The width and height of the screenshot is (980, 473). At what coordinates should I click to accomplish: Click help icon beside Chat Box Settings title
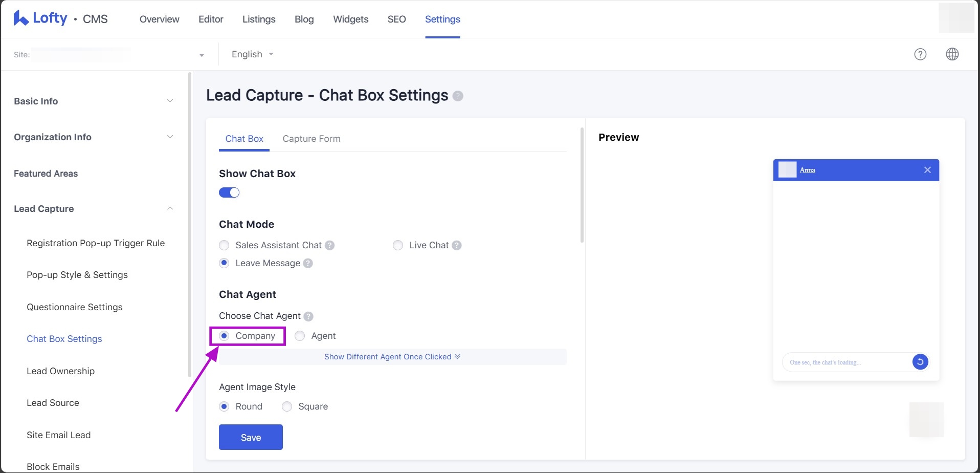pos(458,96)
